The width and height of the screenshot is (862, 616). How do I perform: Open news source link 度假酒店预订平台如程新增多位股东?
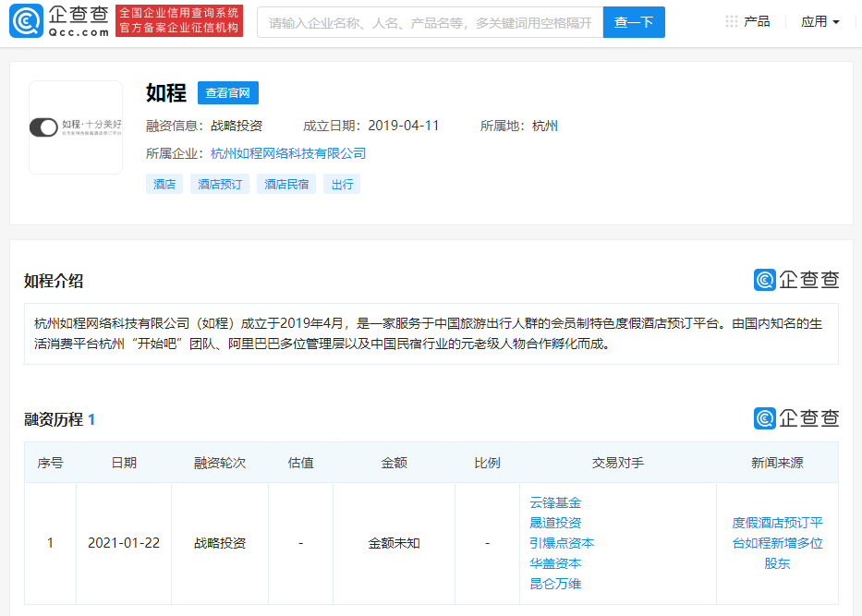pyautogui.click(x=777, y=543)
